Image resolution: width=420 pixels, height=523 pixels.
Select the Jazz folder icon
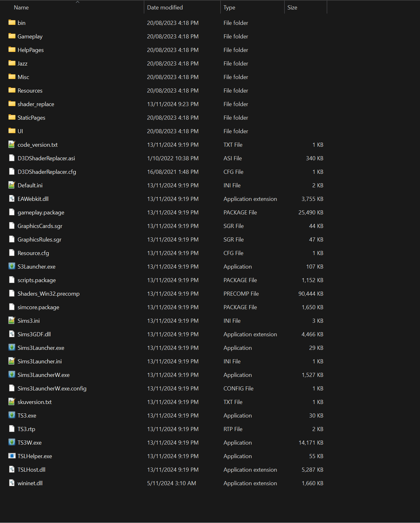coord(12,63)
